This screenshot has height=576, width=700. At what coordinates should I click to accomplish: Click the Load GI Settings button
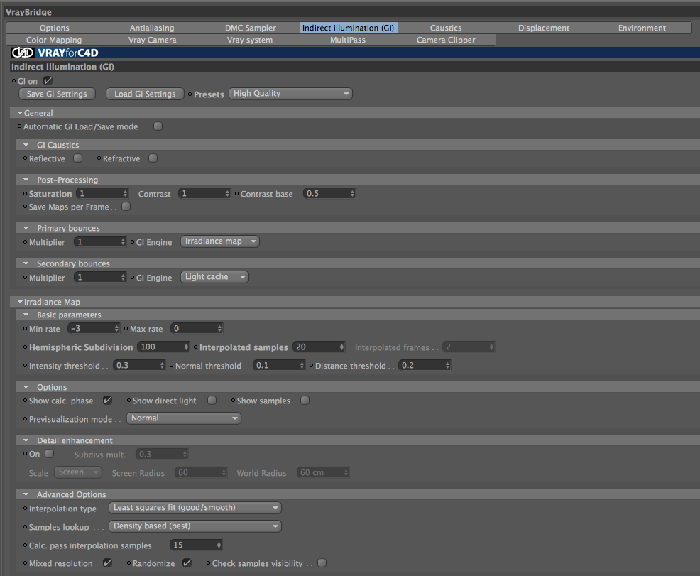click(x=145, y=94)
